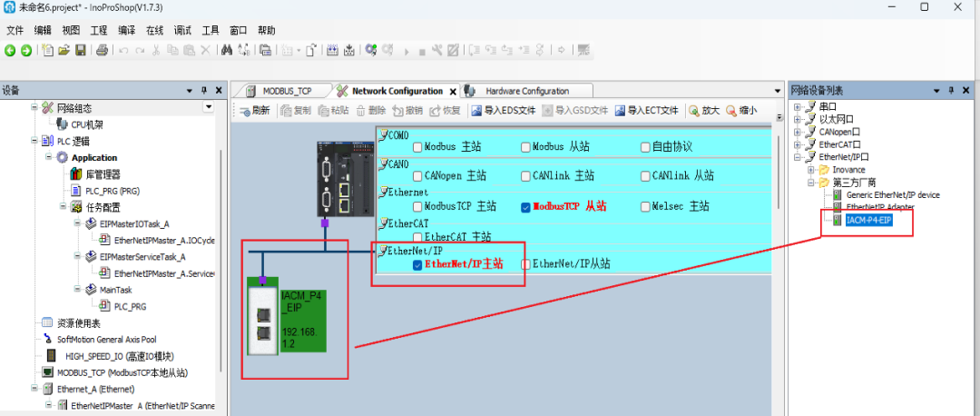This screenshot has height=416, width=980.
Task: Enable the CANopen 主站 checkbox
Action: tap(417, 176)
